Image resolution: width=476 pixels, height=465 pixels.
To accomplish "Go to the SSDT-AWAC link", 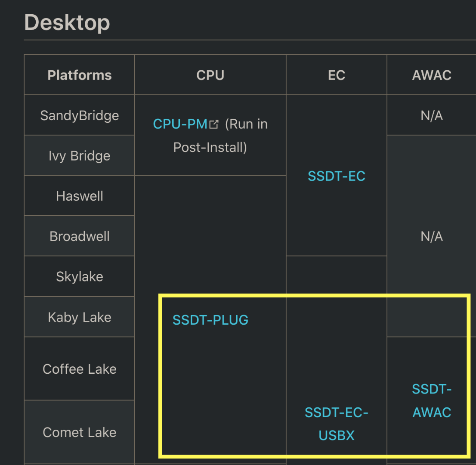I will coord(432,400).
